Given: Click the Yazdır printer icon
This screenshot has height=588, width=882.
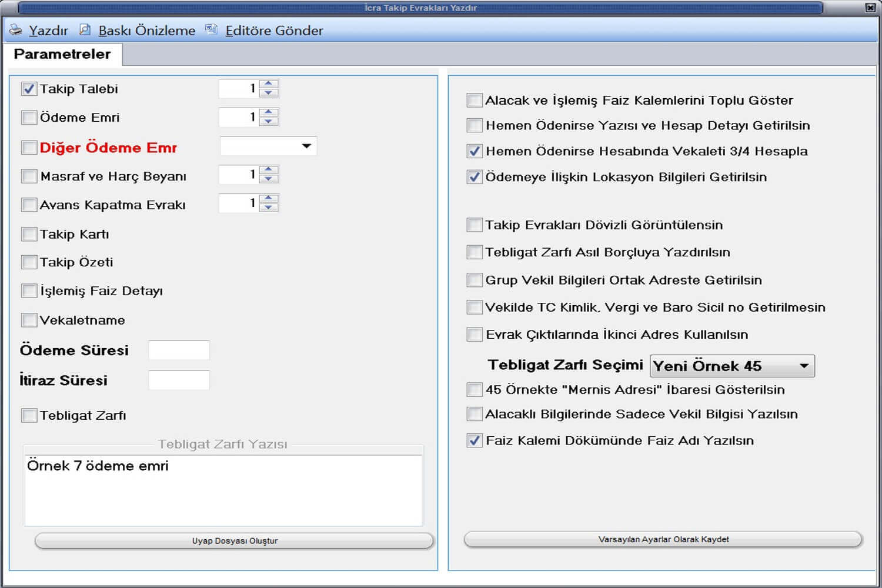Looking at the screenshot, I should 15,30.
